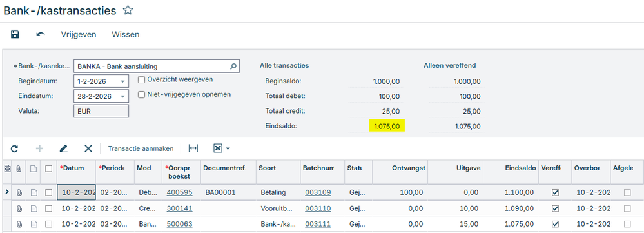Select the checkbox for the 300141 row

coord(49,208)
